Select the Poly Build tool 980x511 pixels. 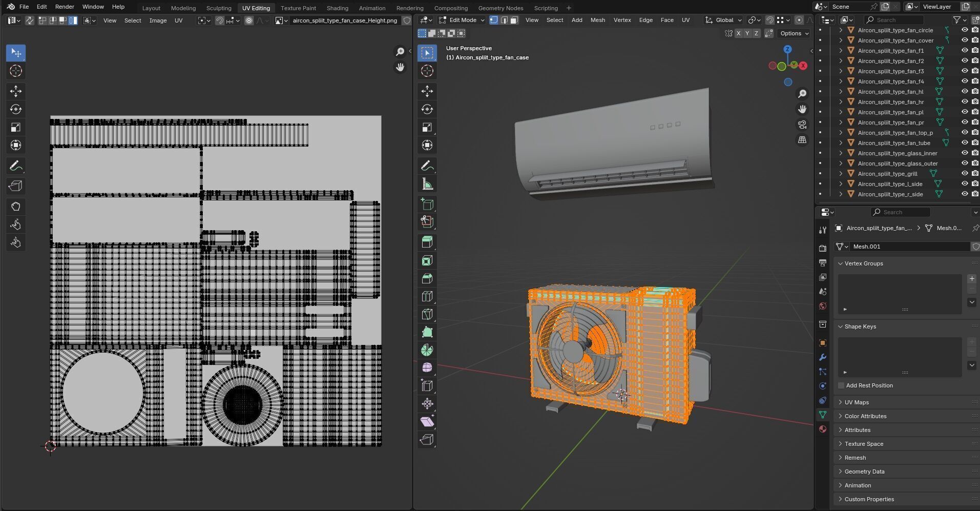(427, 332)
